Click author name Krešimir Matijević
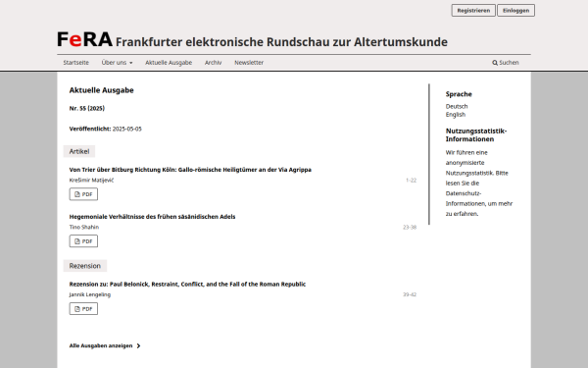Image resolution: width=588 pixels, height=368 pixels. 91,181
